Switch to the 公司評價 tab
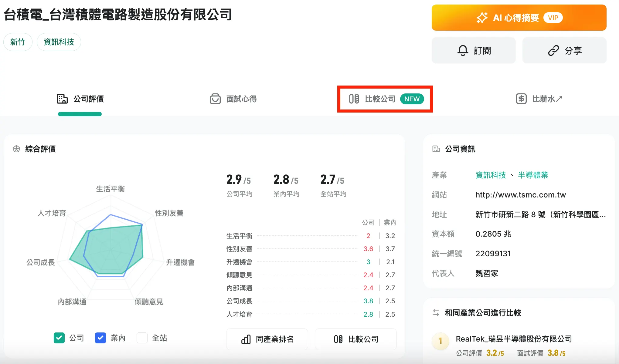 coord(80,99)
